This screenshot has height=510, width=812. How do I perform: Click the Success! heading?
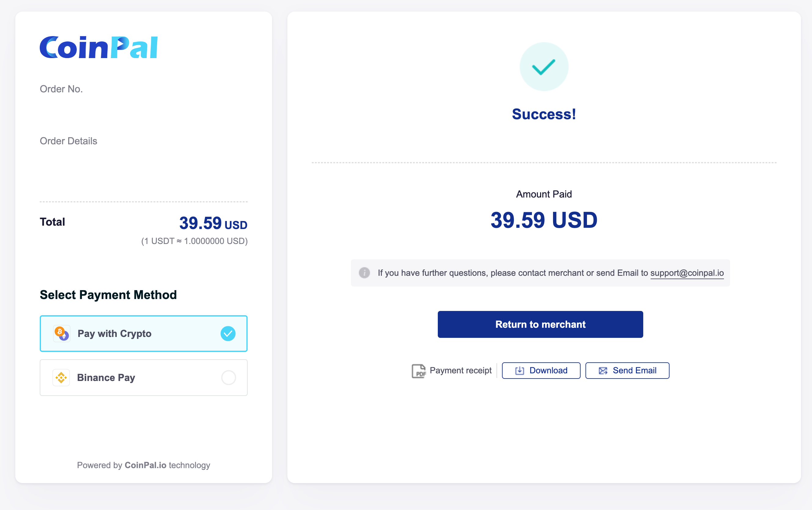point(544,114)
